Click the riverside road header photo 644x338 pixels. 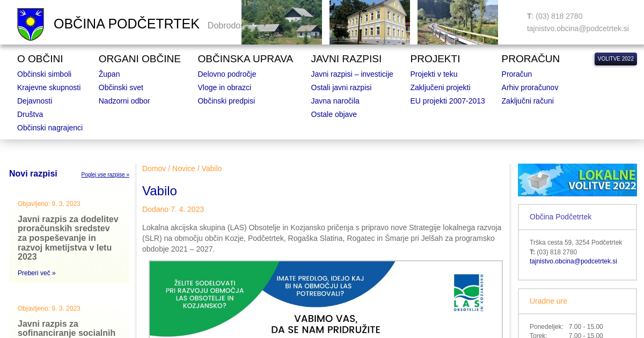457,22
